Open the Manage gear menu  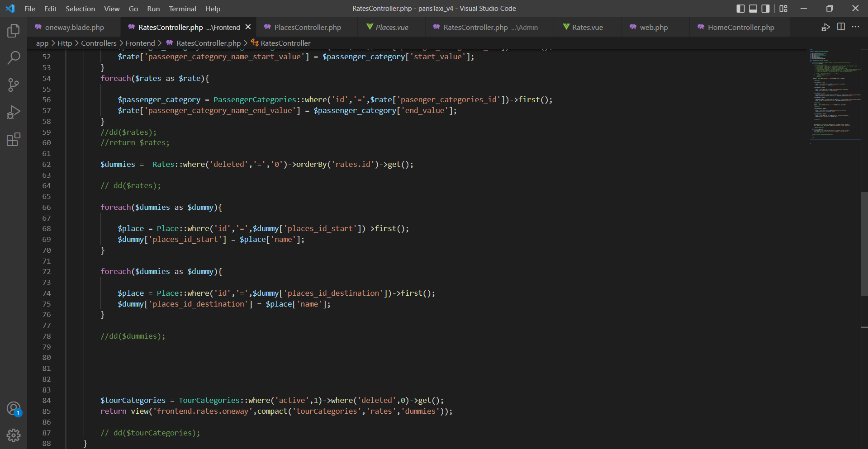[x=14, y=435]
